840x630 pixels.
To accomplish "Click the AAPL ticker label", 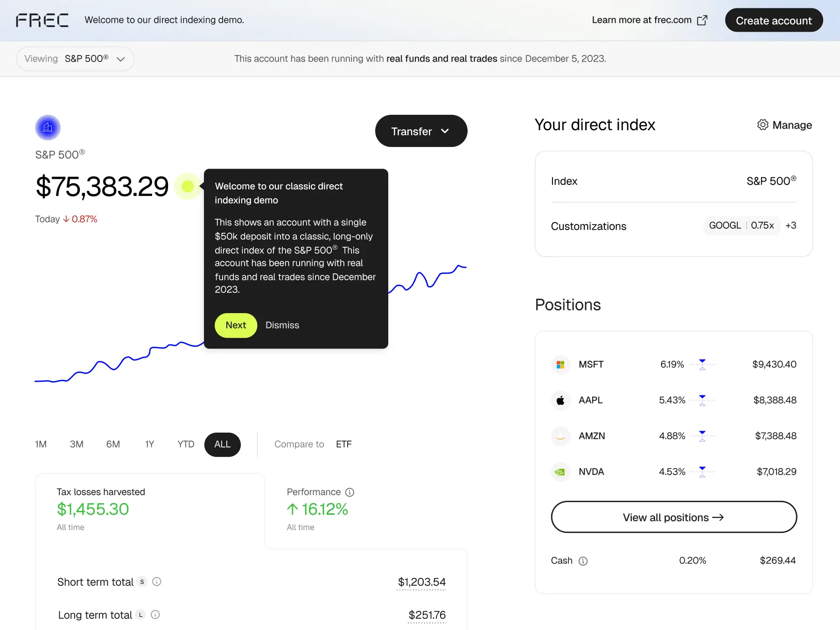I will pos(591,400).
